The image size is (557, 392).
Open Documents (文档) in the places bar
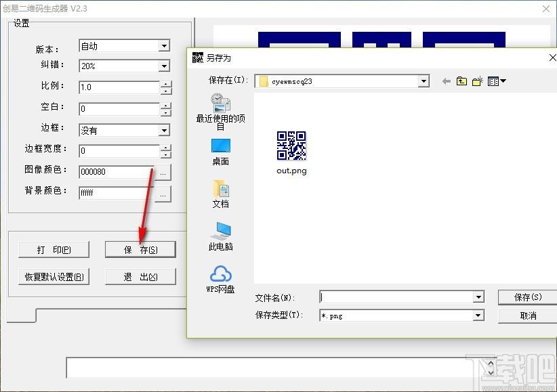[221, 194]
